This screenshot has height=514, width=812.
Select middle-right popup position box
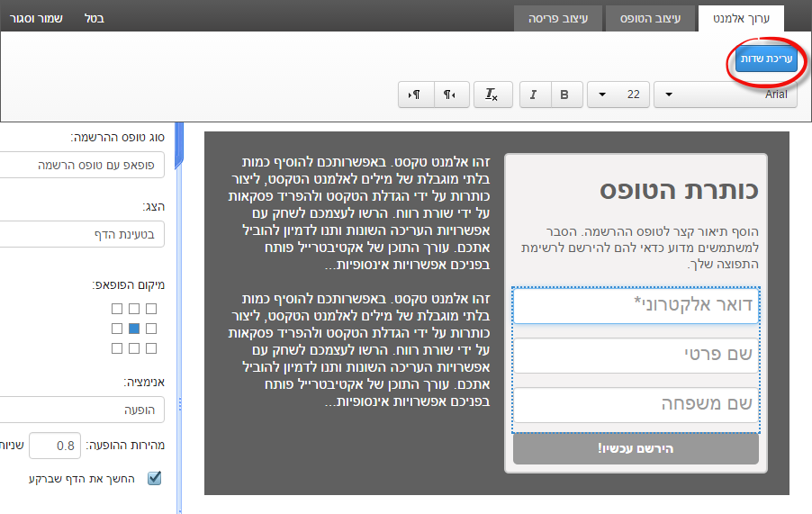[x=151, y=329]
